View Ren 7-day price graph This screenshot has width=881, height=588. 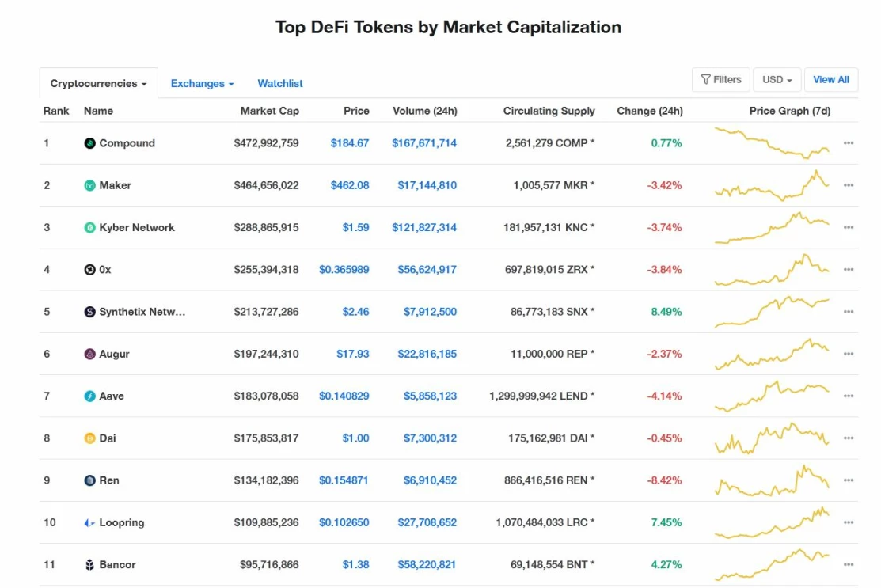772,480
